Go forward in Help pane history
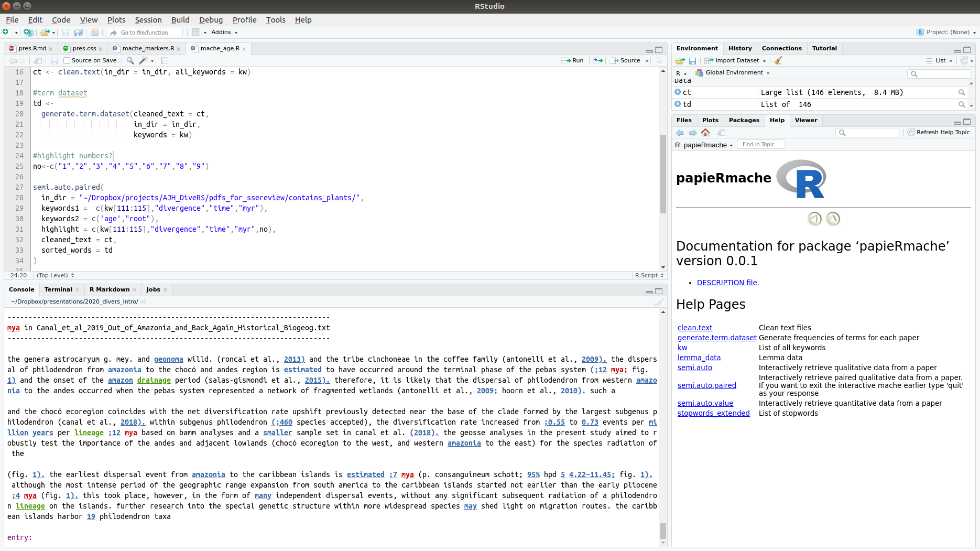Viewport: 980px width, 551px height. [693, 133]
